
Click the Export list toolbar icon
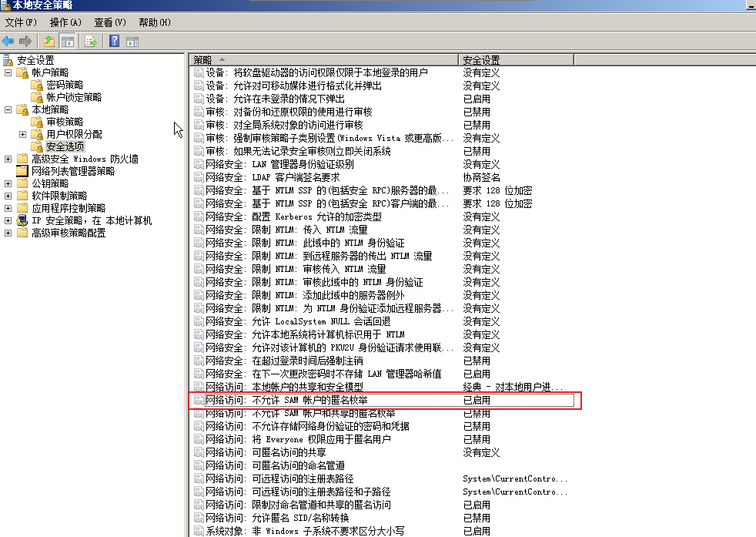91,42
